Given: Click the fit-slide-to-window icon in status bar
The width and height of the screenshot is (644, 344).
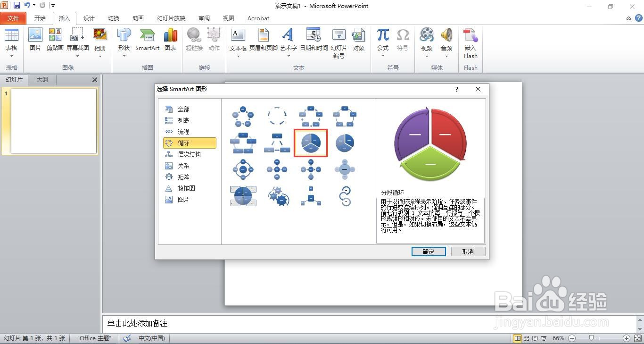Looking at the screenshot, I should 637,338.
